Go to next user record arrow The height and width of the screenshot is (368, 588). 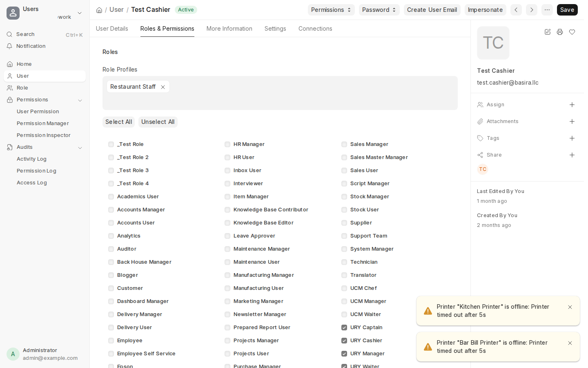pos(532,10)
